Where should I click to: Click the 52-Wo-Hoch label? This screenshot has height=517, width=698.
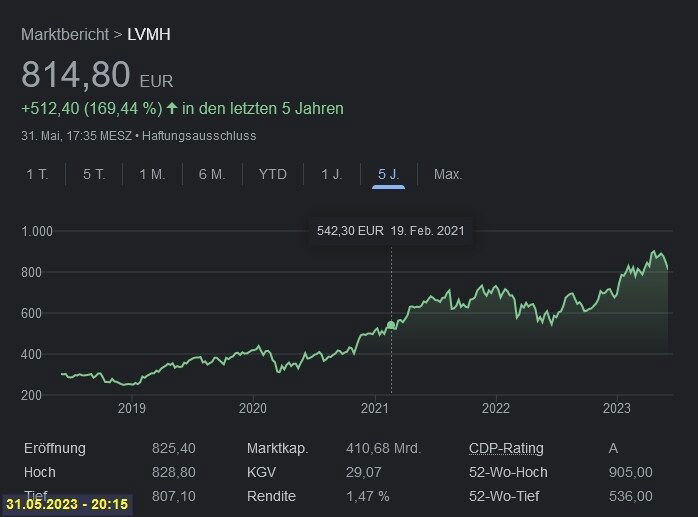point(508,472)
